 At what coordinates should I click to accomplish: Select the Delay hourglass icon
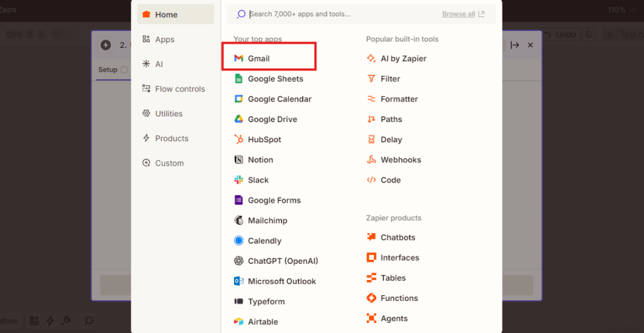tap(371, 139)
